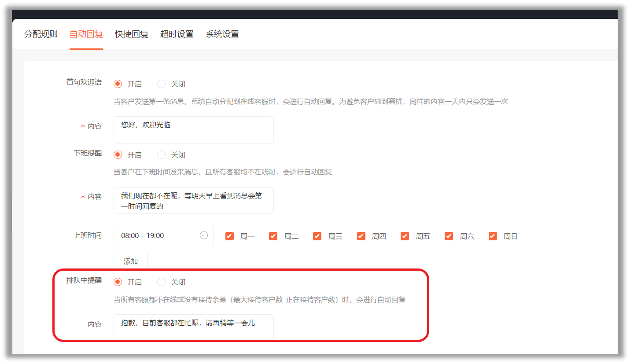Select the 自动回复 tab
The image size is (630, 364).
(x=86, y=34)
